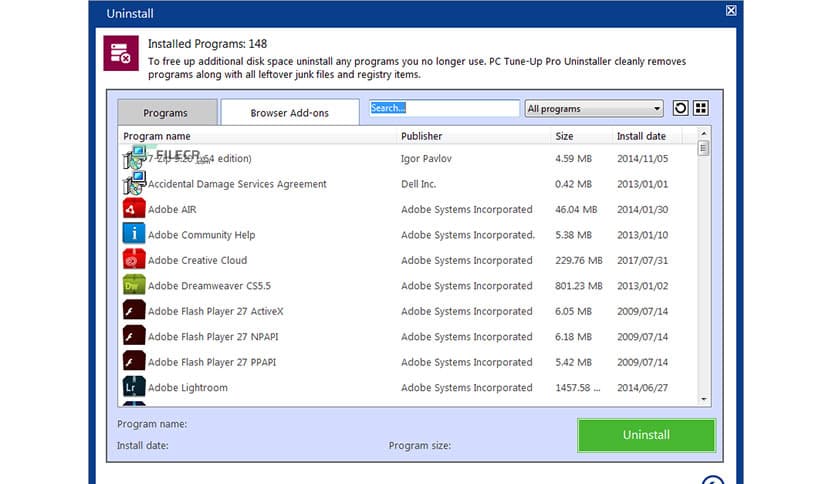Select the Adobe AIR program name
This screenshot has width=836, height=484.
[172, 209]
